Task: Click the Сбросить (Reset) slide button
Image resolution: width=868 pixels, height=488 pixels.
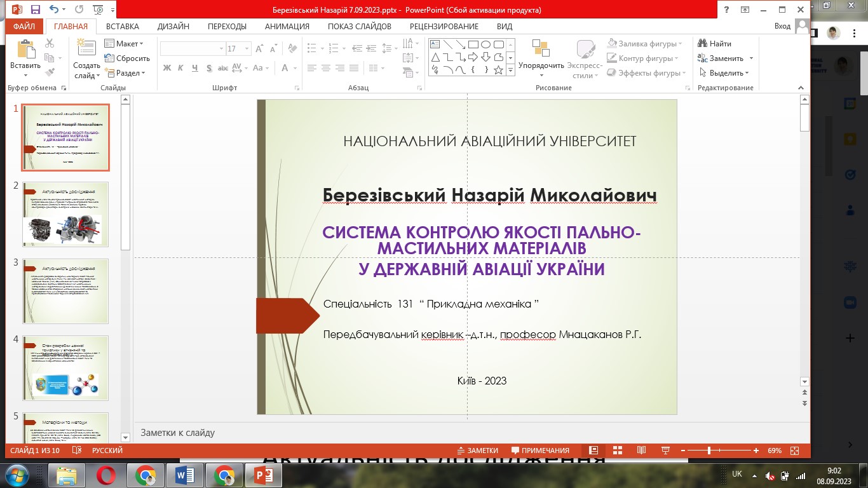Action: [x=127, y=58]
